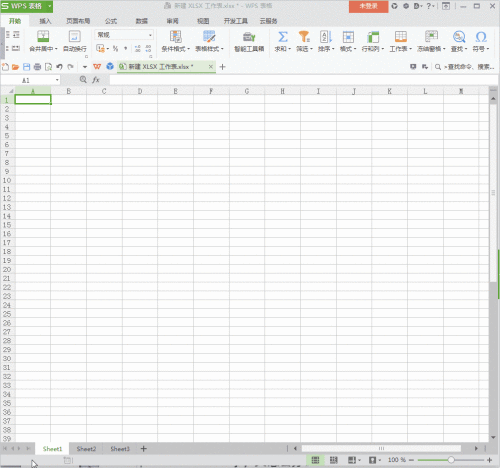Click the Worksheet (工作表) icon

[x=401, y=37]
